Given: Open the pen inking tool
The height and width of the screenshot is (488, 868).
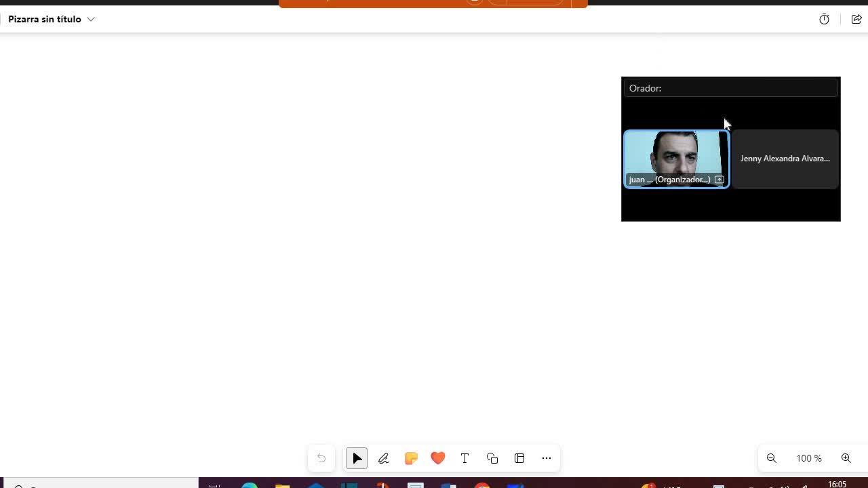Looking at the screenshot, I should (x=384, y=458).
